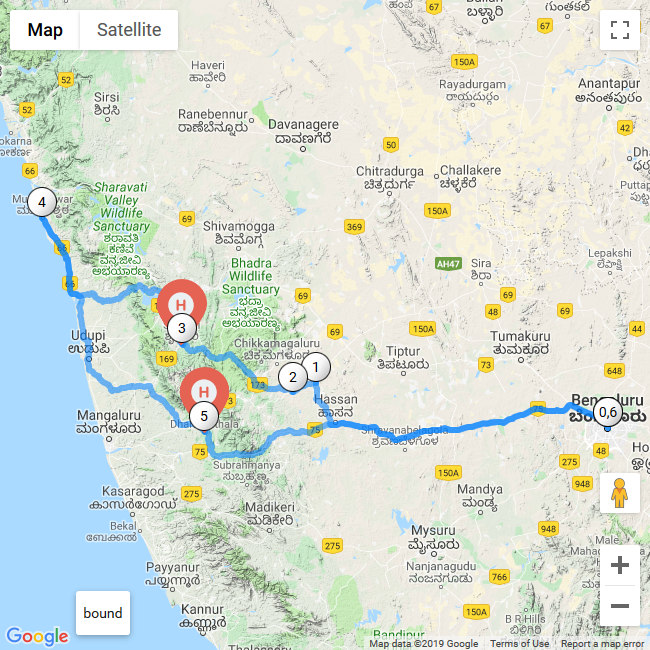Viewport: 650px width, 650px height.
Task: Open Terms of Use link
Action: [x=519, y=644]
